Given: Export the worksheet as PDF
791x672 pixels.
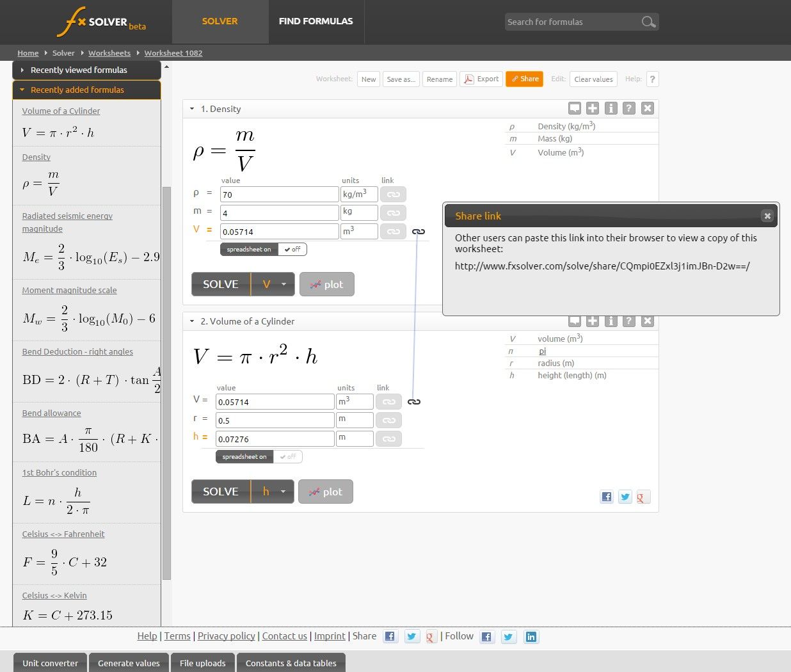Looking at the screenshot, I should point(481,79).
